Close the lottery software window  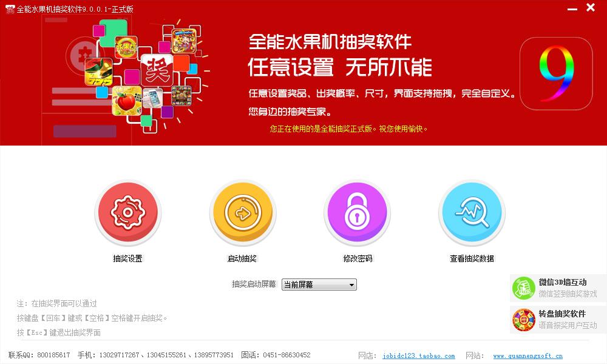tap(591, 7)
